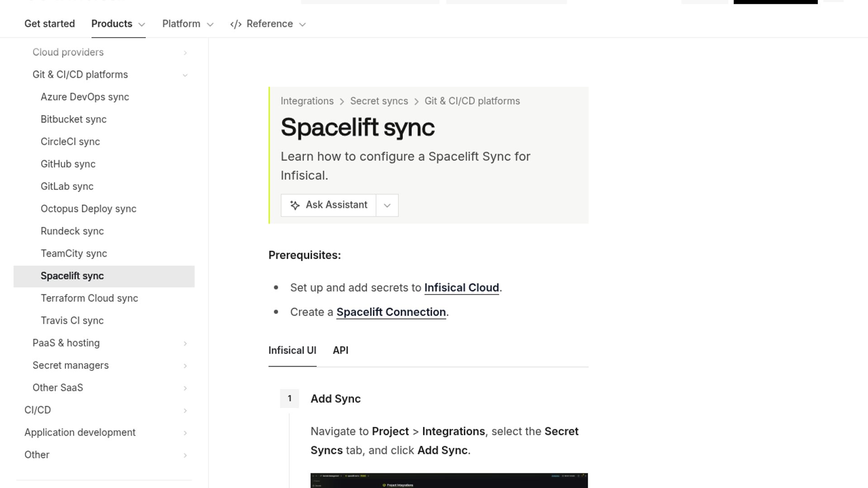
Task: Open GitLab sync page
Action: tap(67, 187)
